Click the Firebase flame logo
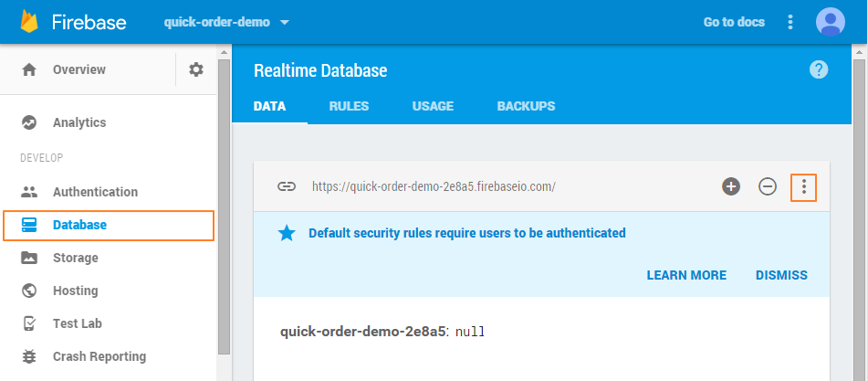 [x=29, y=22]
